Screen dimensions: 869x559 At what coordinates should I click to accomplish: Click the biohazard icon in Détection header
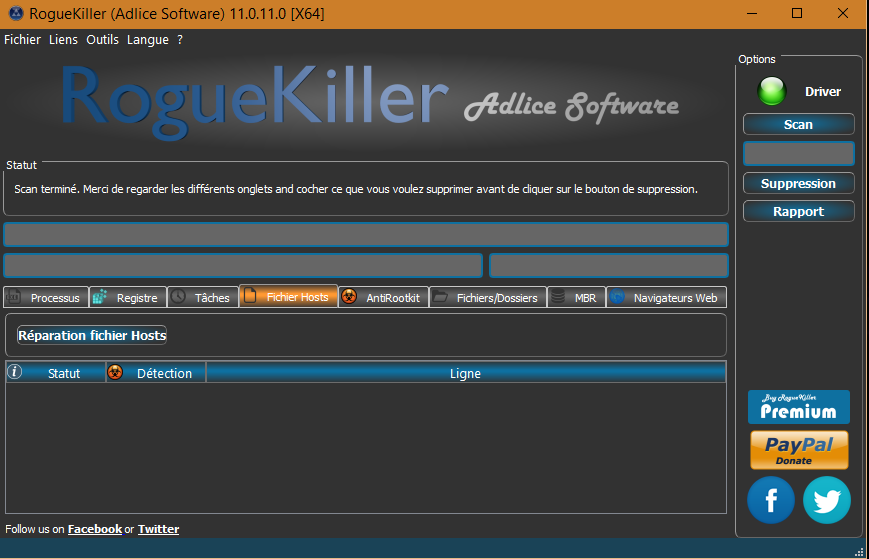pos(115,372)
